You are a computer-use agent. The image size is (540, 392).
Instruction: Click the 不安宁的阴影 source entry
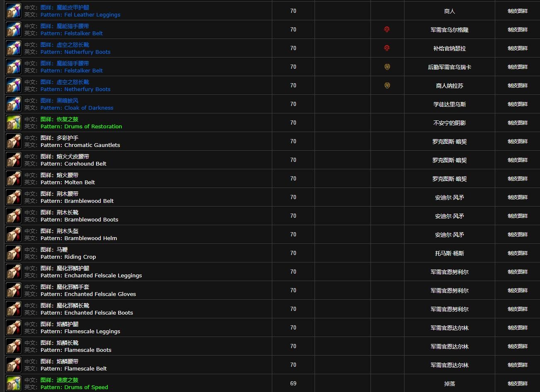coord(449,123)
